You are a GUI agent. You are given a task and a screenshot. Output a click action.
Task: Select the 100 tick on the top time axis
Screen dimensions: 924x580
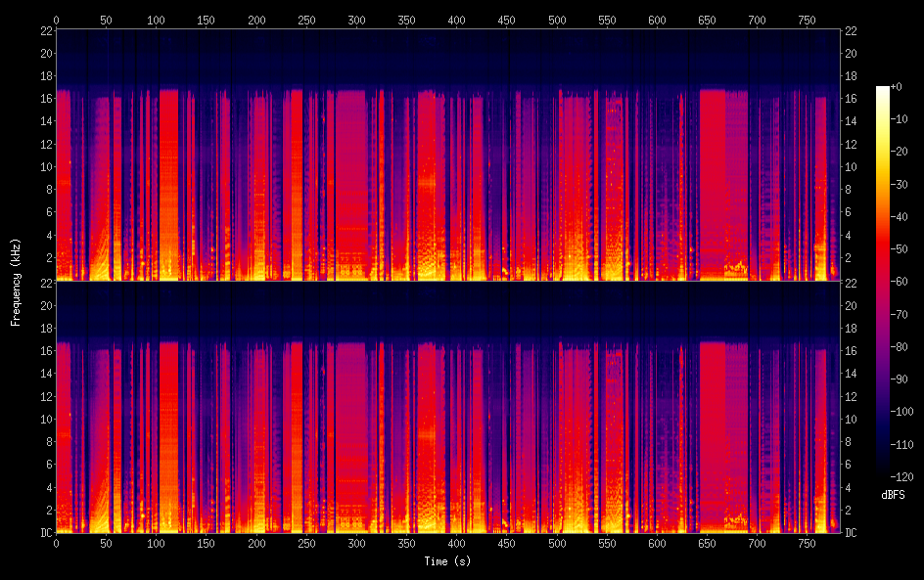click(156, 20)
